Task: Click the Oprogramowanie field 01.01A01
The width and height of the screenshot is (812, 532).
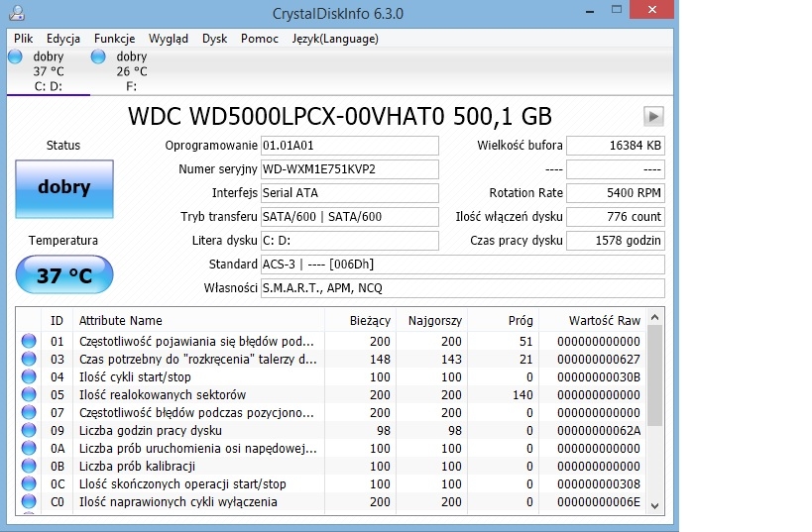Action: pos(350,146)
